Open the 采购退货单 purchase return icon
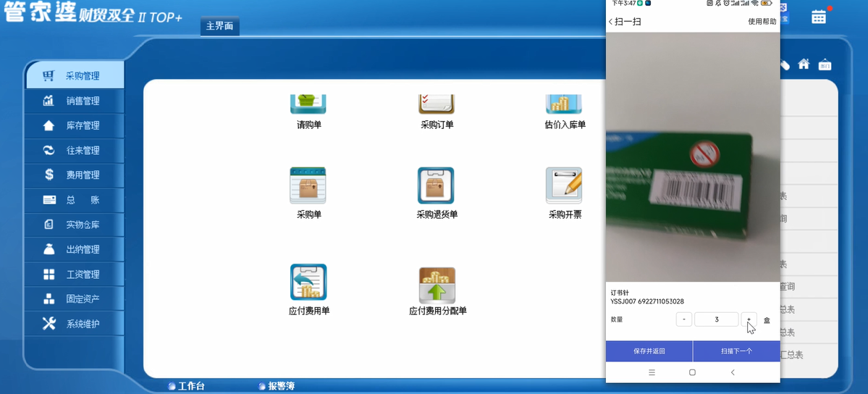 click(x=436, y=185)
